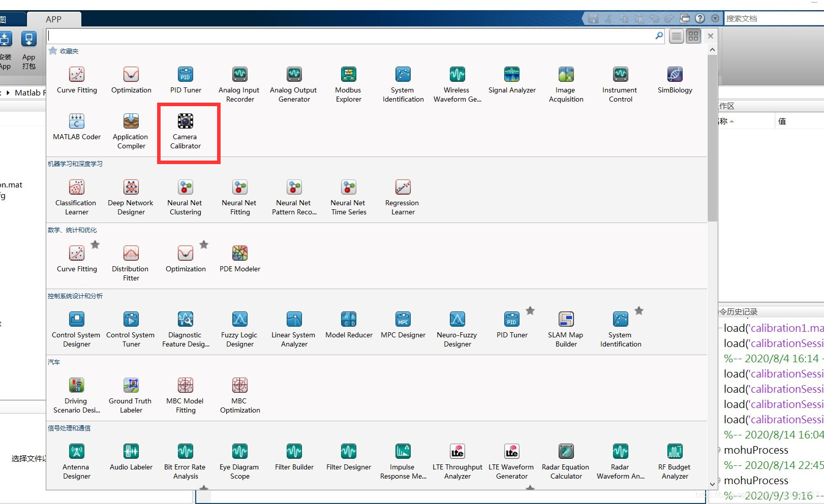Select the APP ribbon tab

[54, 19]
